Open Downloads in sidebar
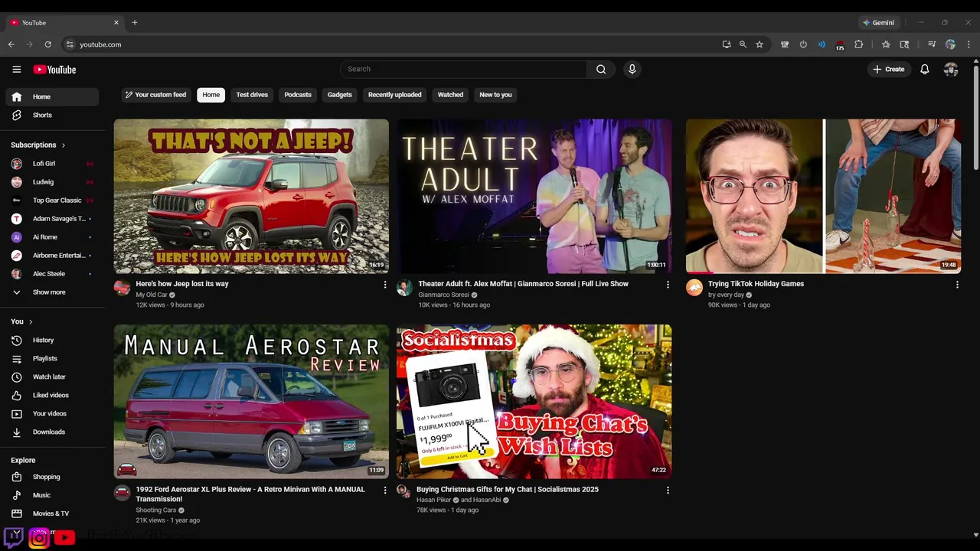 [52, 432]
